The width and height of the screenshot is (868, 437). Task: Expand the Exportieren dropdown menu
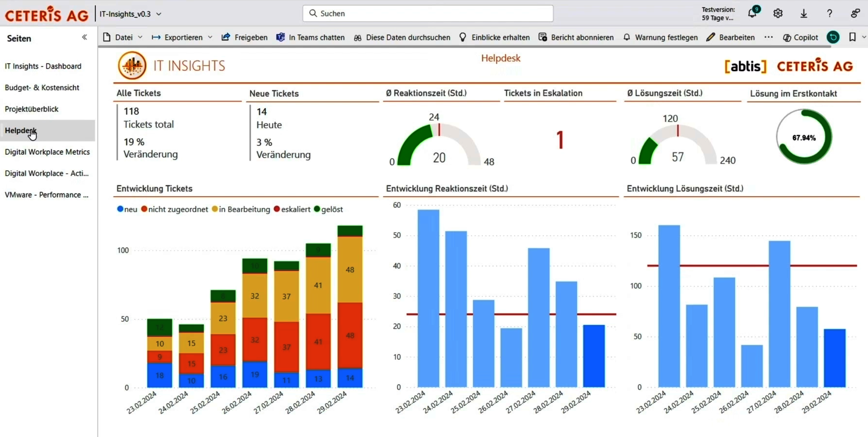(x=182, y=38)
